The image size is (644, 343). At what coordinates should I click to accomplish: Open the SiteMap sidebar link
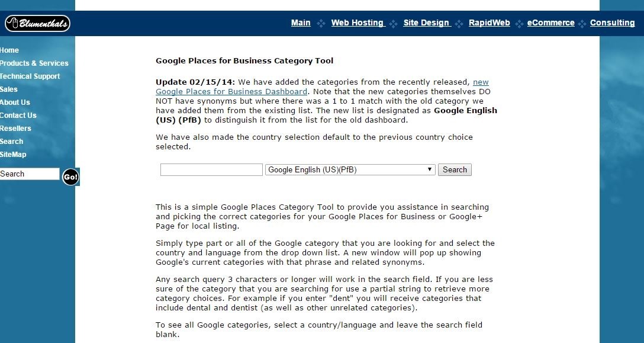(13, 155)
